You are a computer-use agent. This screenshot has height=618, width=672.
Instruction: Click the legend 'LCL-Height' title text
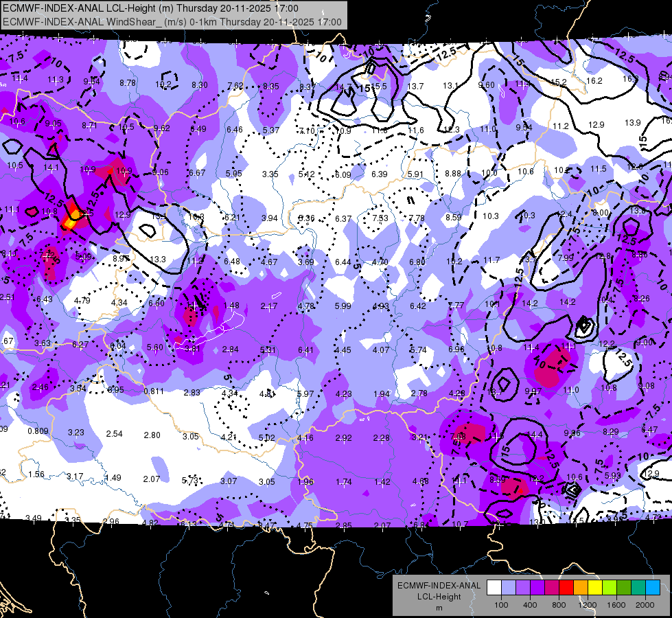tap(439, 597)
